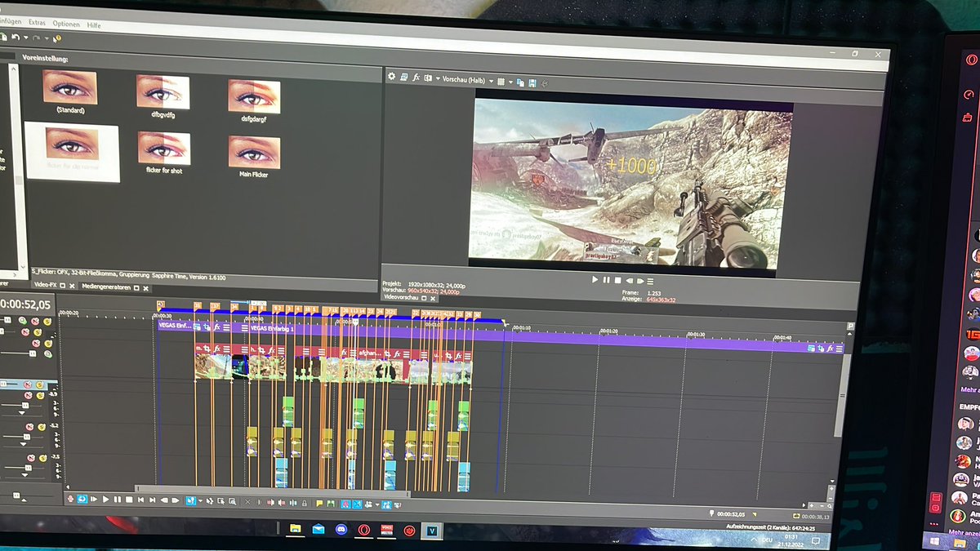Click the preview external monitor icon

tap(403, 78)
